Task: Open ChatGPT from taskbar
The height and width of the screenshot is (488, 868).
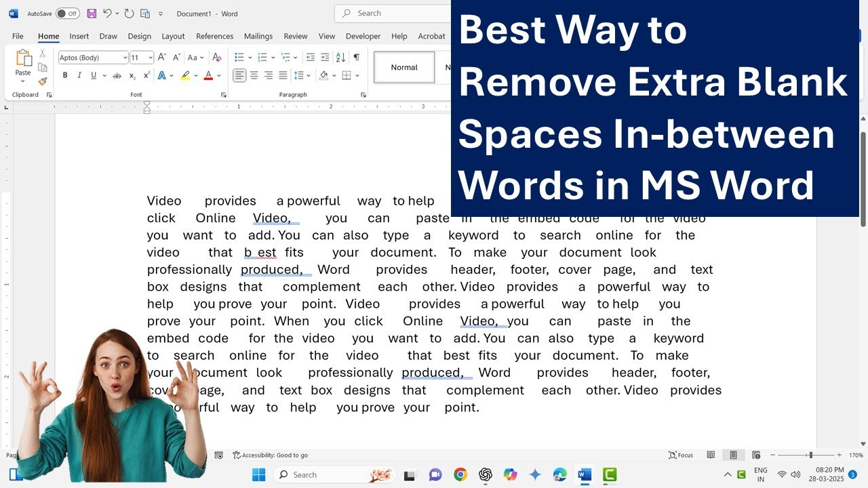Action: pyautogui.click(x=486, y=475)
